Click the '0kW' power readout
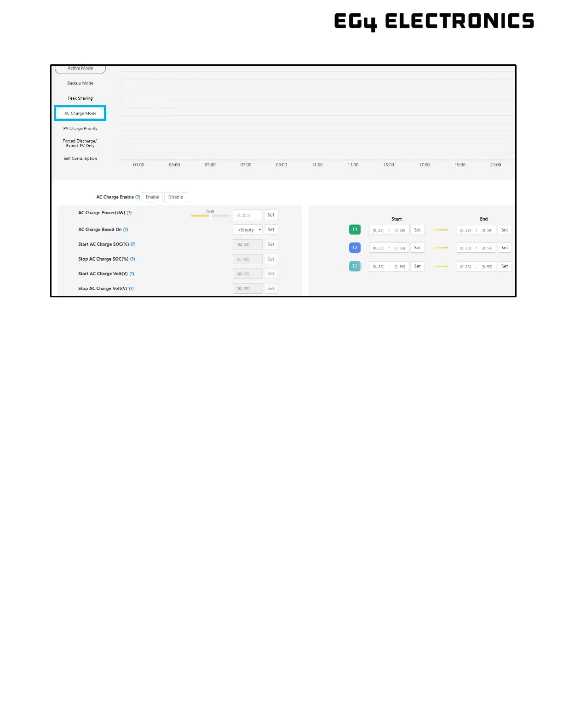The width and height of the screenshot is (563, 728). point(210,212)
